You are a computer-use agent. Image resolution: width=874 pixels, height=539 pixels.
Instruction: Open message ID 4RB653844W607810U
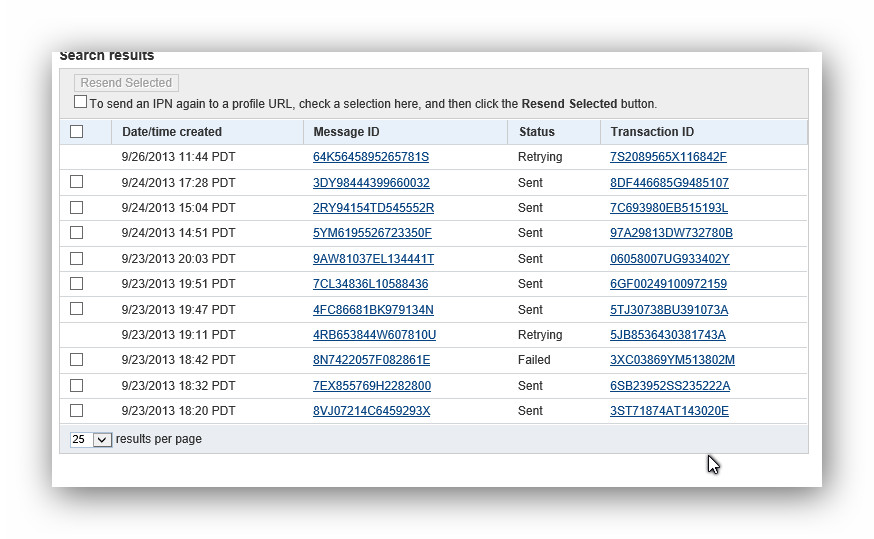pyautogui.click(x=374, y=335)
